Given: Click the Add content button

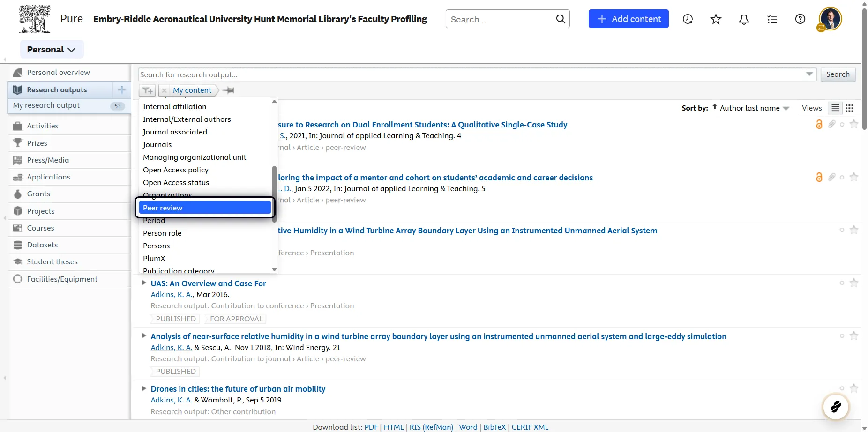Looking at the screenshot, I should coord(629,19).
